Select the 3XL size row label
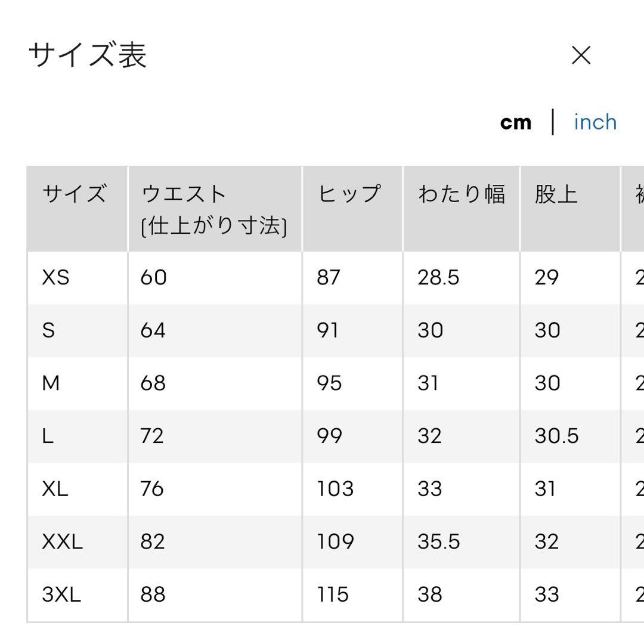 coord(61,595)
